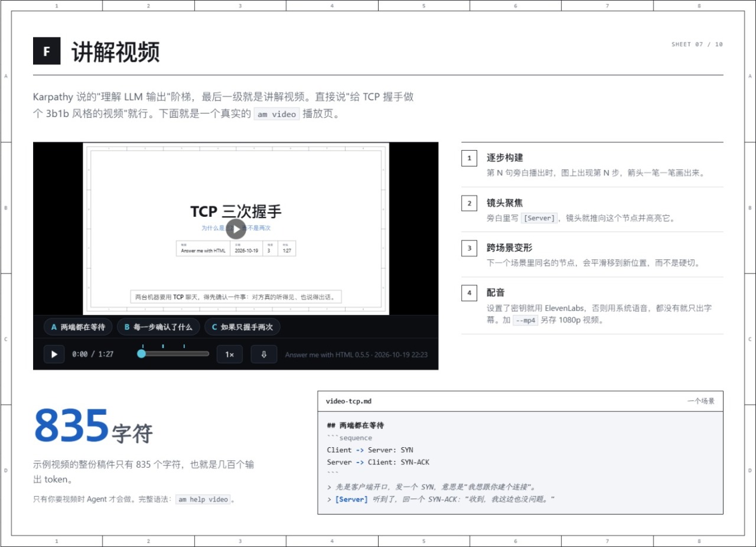Click the blue seek slider handle
This screenshot has height=547, width=756.
click(x=141, y=354)
